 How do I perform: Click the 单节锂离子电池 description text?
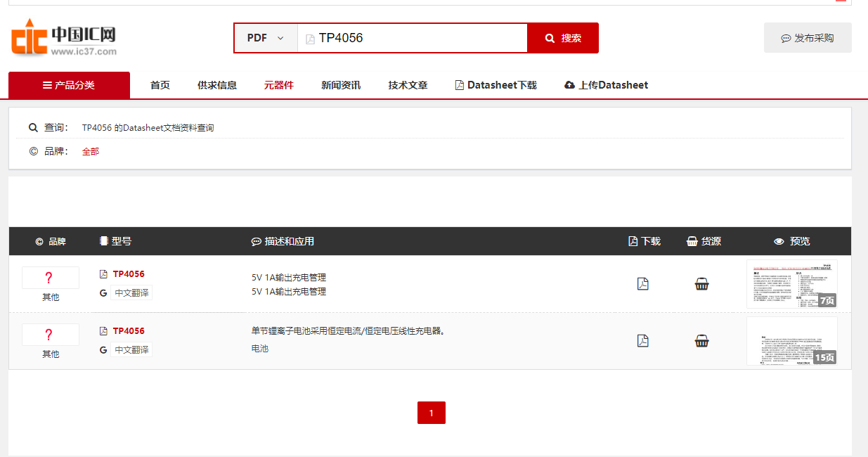(349, 330)
